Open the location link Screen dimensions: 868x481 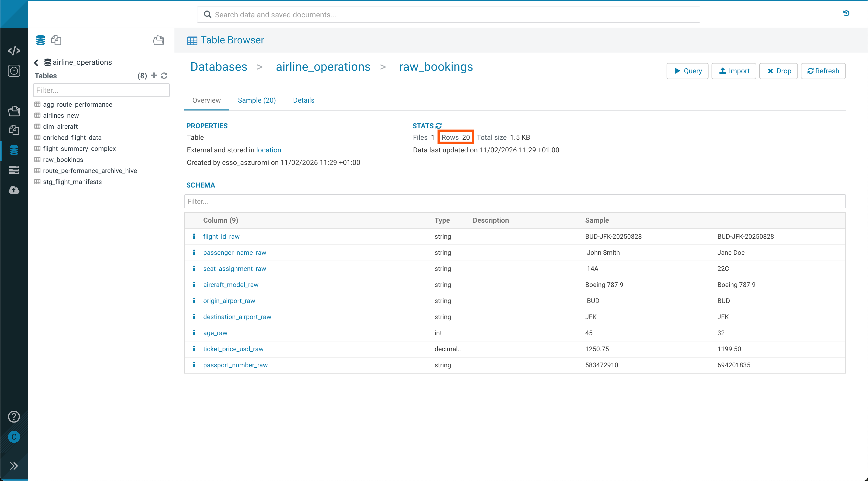coord(268,150)
